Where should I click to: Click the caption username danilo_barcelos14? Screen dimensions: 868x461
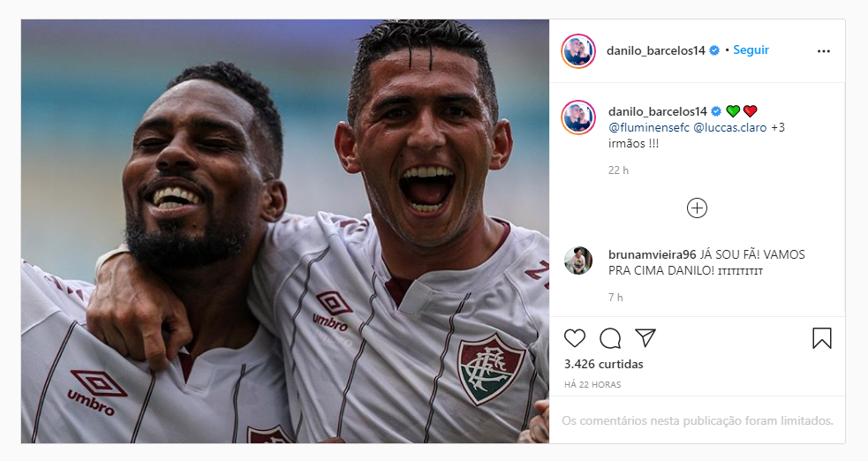[x=658, y=111]
